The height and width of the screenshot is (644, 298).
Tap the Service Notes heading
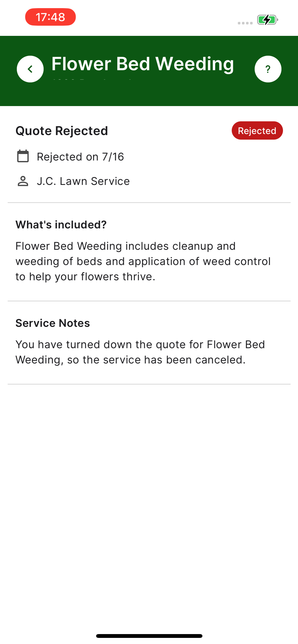(x=53, y=323)
